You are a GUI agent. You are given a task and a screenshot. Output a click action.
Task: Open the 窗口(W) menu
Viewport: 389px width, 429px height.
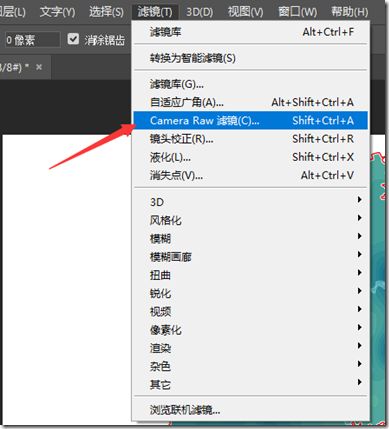point(297,12)
